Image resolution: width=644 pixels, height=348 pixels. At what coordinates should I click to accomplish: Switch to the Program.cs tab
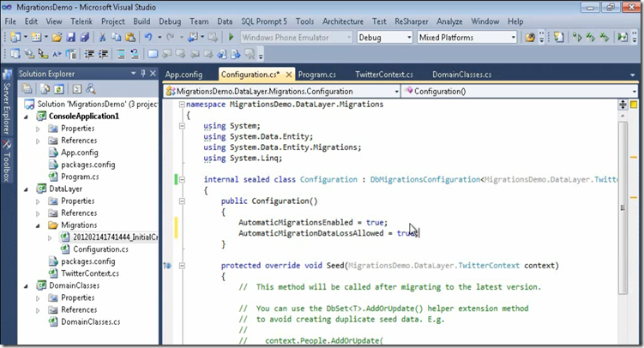pyautogui.click(x=317, y=75)
